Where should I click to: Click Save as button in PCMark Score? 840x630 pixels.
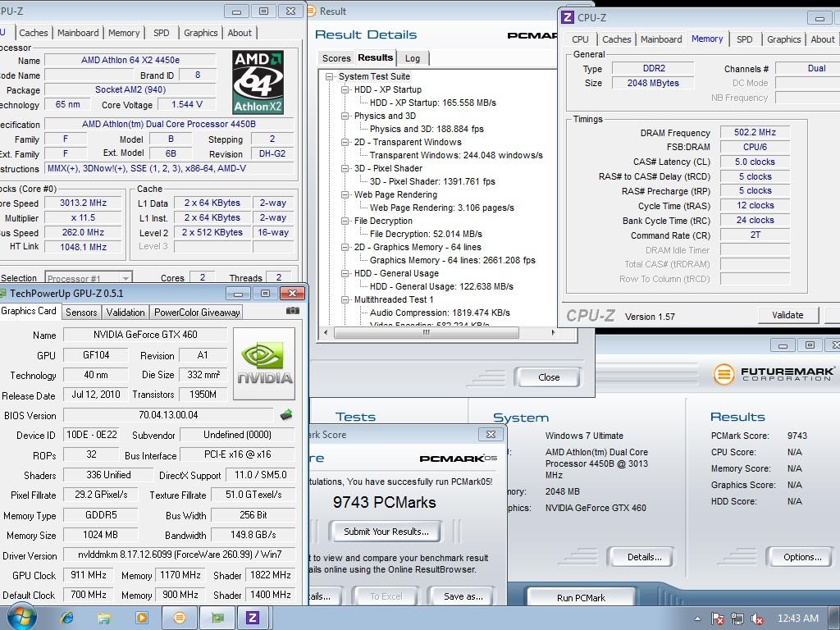tap(463, 596)
